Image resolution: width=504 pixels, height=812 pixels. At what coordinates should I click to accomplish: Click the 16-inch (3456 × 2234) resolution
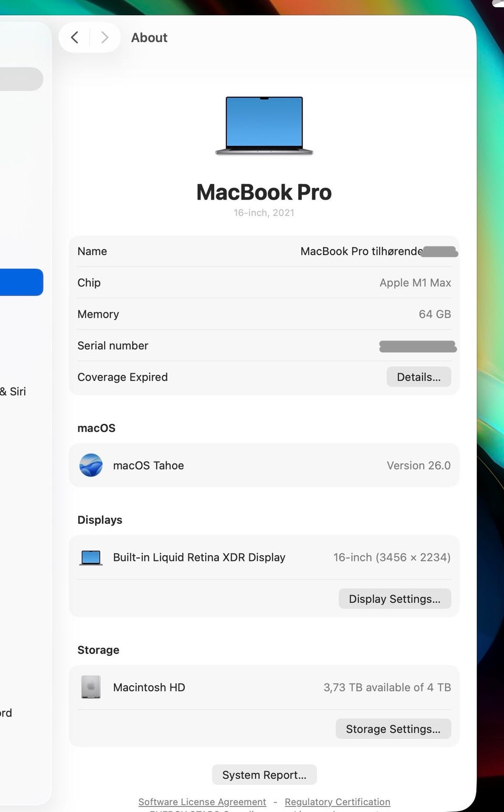tap(392, 557)
